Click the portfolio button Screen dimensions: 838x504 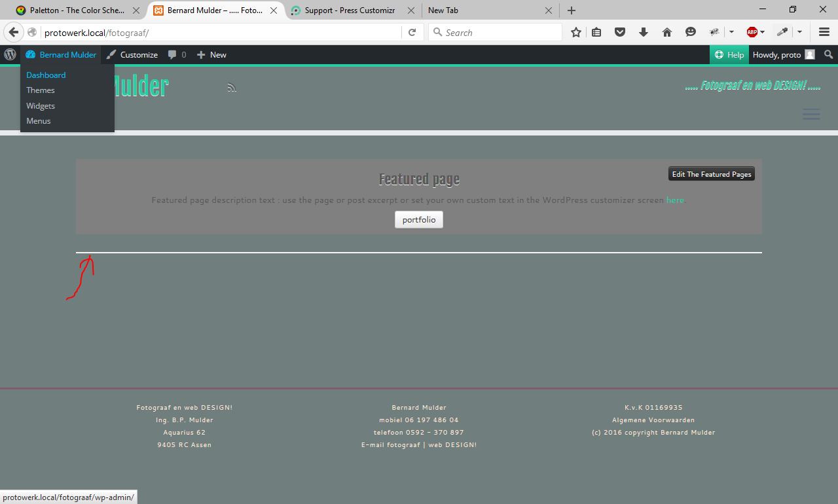pos(419,220)
